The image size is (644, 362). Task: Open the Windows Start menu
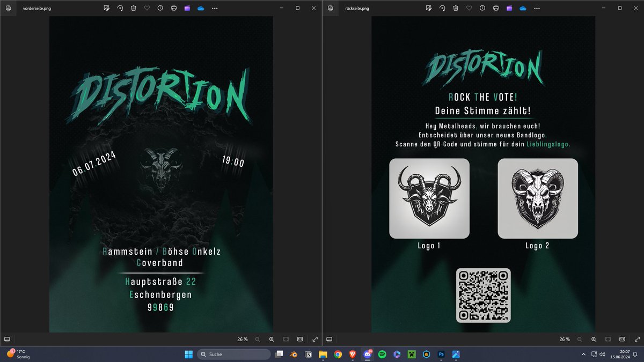coord(188,354)
